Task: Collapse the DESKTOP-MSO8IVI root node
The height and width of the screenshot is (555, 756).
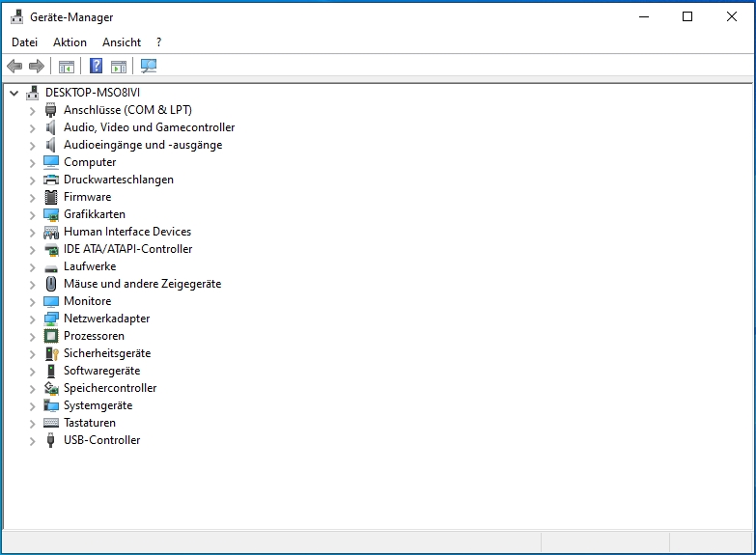Action: (x=14, y=93)
